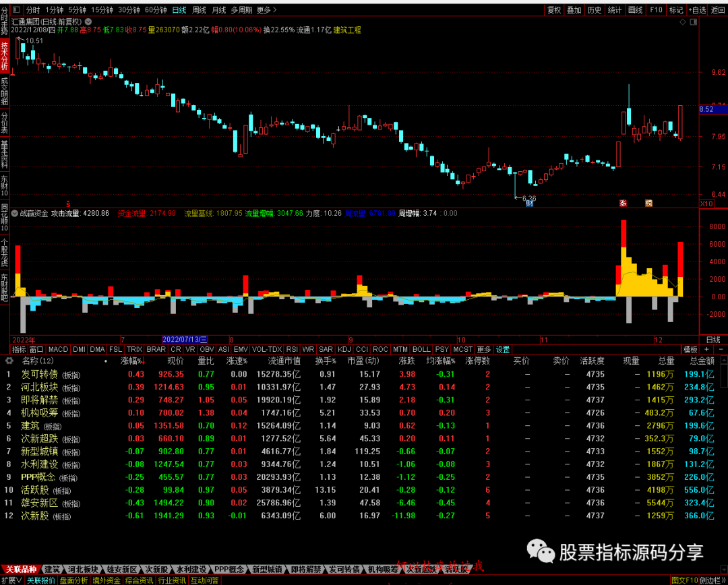Viewport: 728px width, 585px height.
Task: Open the 模板 template button
Action: pyautogui.click(x=690, y=349)
